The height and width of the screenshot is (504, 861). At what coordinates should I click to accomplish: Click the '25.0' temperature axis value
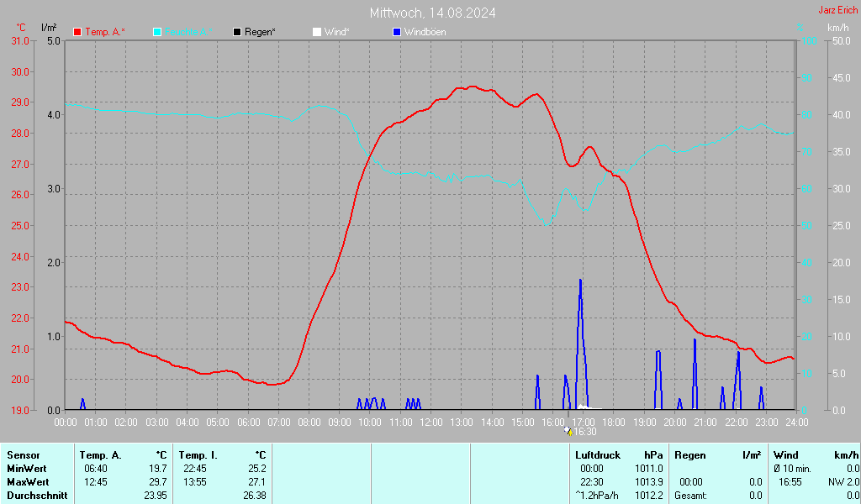(20, 225)
